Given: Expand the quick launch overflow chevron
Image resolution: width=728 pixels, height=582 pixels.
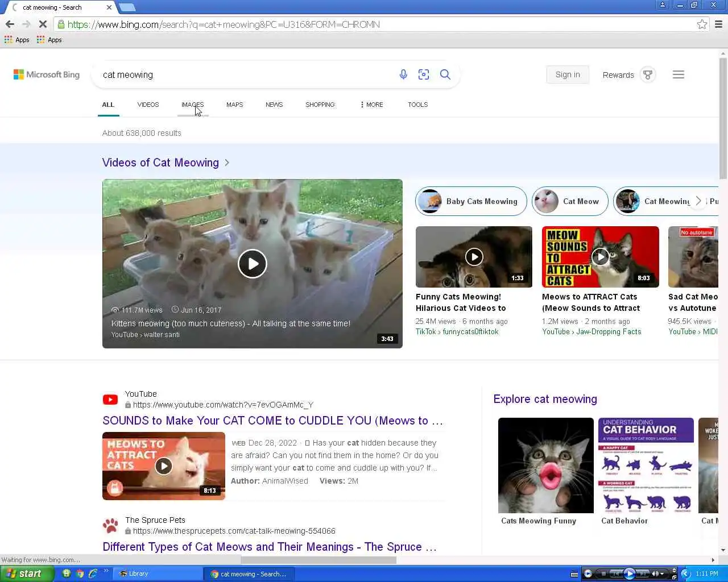Looking at the screenshot, I should [x=106, y=571].
